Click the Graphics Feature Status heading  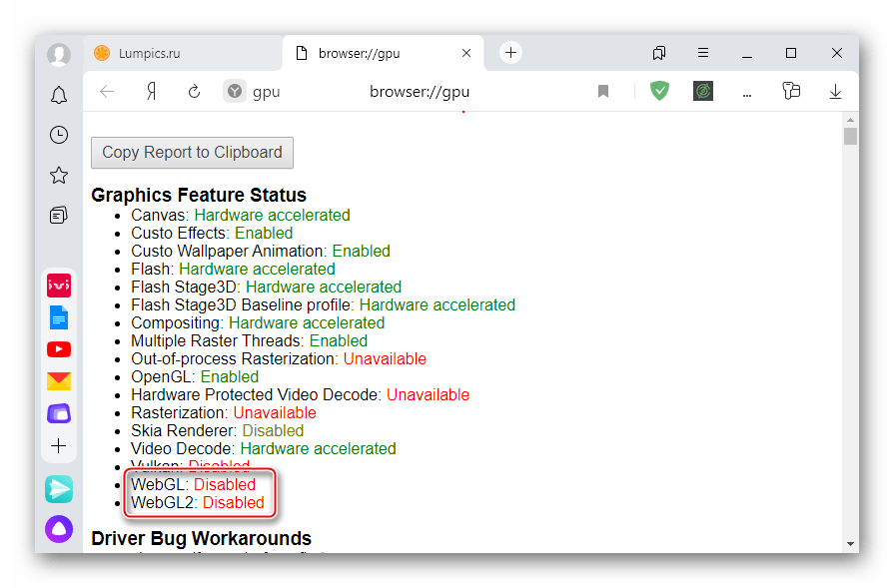tap(199, 195)
